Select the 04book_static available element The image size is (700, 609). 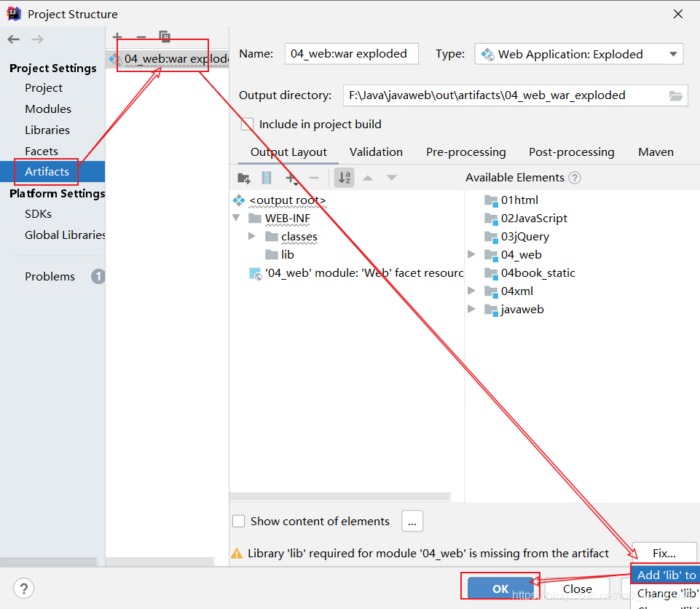(x=538, y=273)
